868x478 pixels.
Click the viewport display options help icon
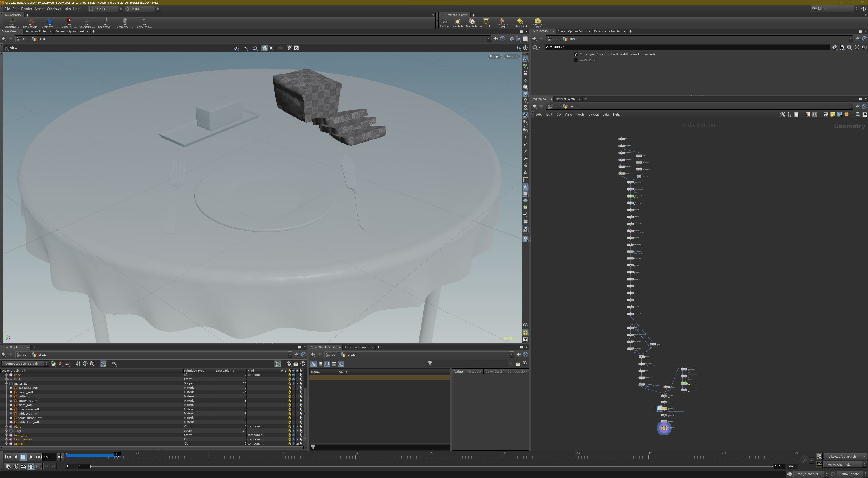point(525,48)
